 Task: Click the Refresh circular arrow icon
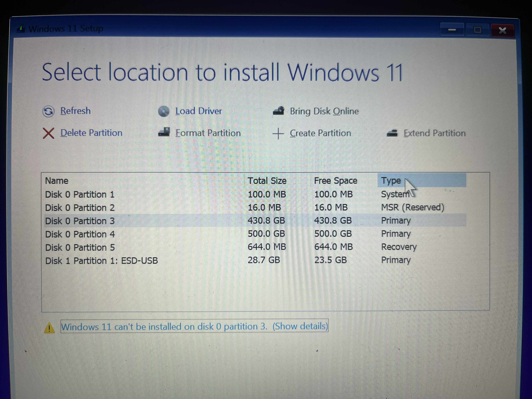[49, 111]
